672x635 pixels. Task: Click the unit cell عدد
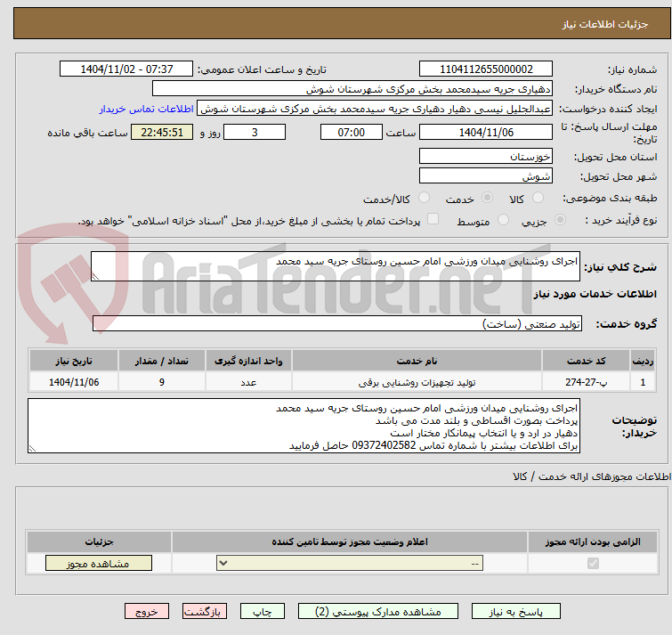[248, 381]
